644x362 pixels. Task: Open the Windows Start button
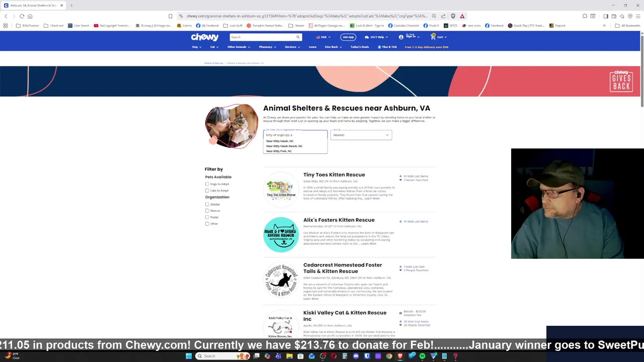189,356
